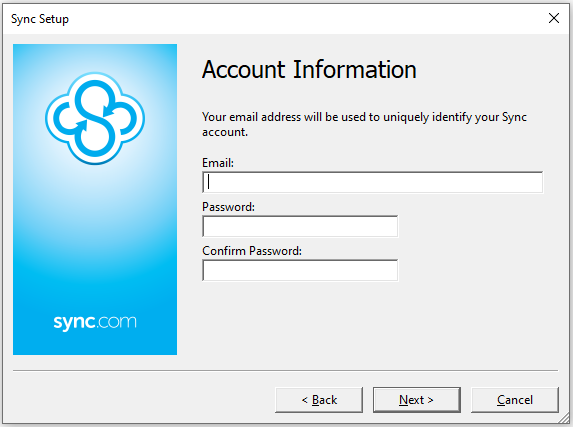The height and width of the screenshot is (427, 573).
Task: Click the "Password:" field label
Action: pos(228,207)
